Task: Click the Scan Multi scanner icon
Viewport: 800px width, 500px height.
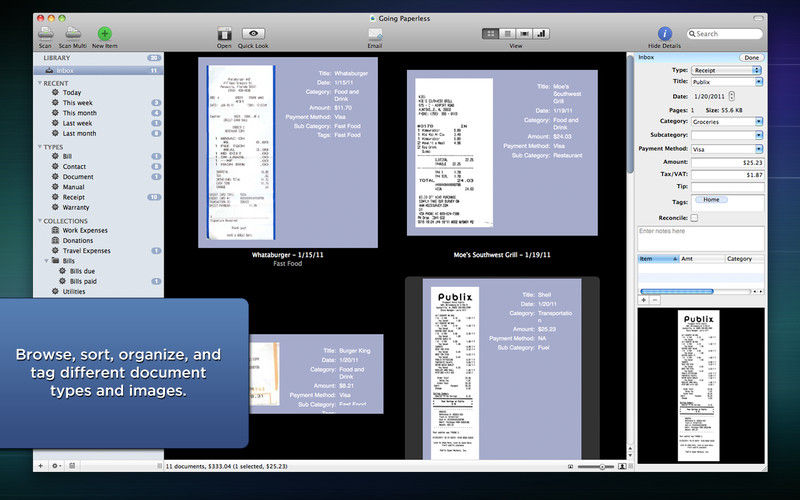Action: [72, 33]
